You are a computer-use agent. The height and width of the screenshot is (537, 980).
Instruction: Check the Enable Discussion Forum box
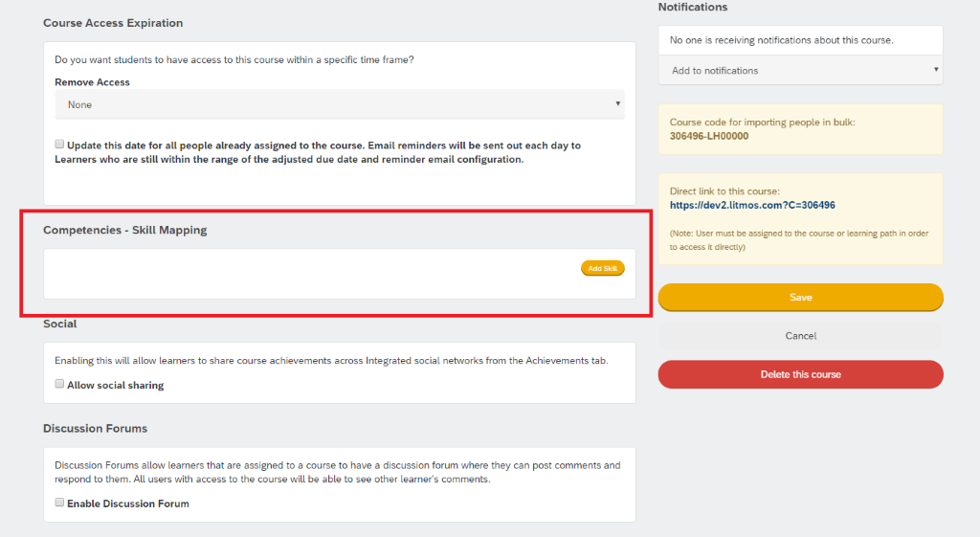[59, 502]
